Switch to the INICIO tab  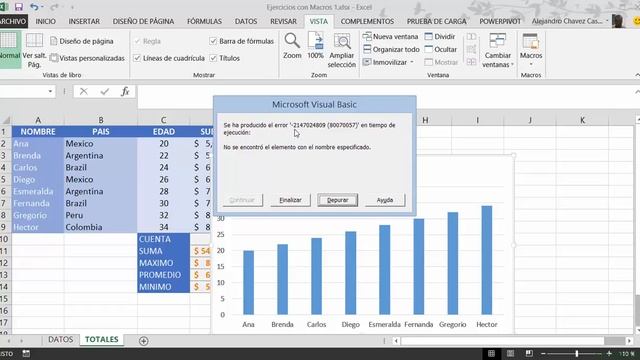(x=46, y=21)
